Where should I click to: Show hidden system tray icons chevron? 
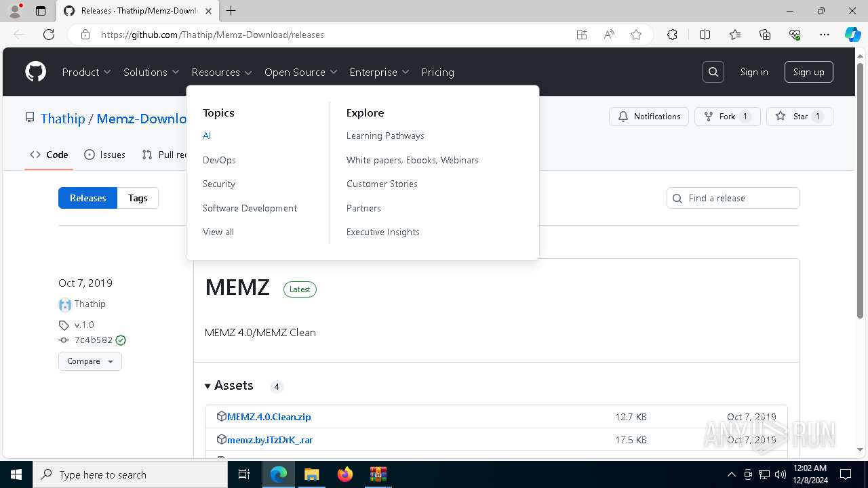pos(731,474)
